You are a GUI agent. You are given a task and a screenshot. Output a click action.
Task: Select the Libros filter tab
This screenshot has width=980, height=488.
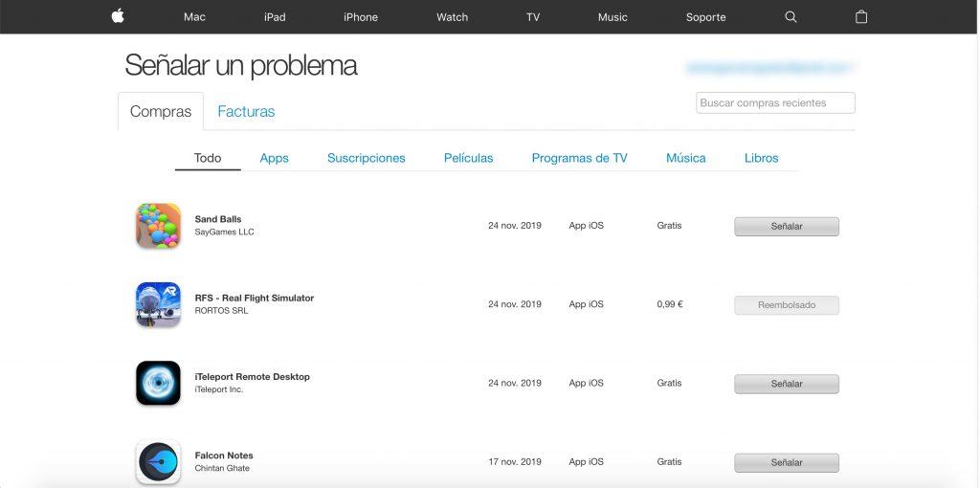[761, 158]
